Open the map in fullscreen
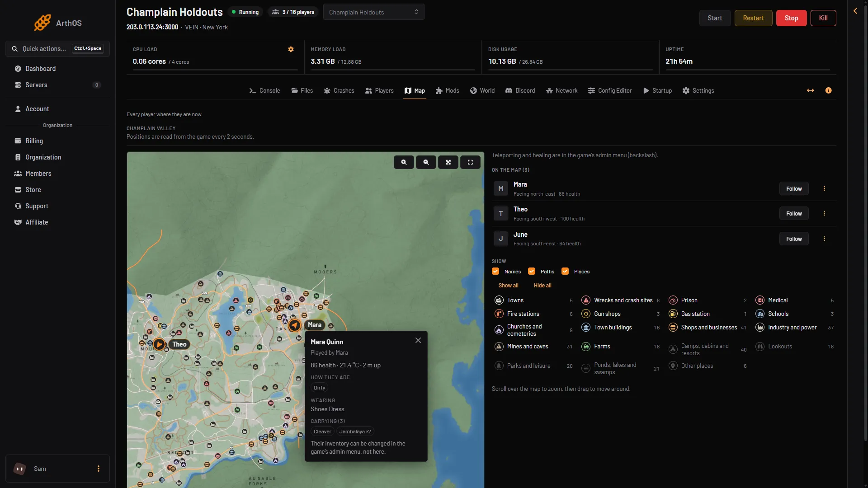Viewport: 868px width, 488px height. click(x=470, y=162)
